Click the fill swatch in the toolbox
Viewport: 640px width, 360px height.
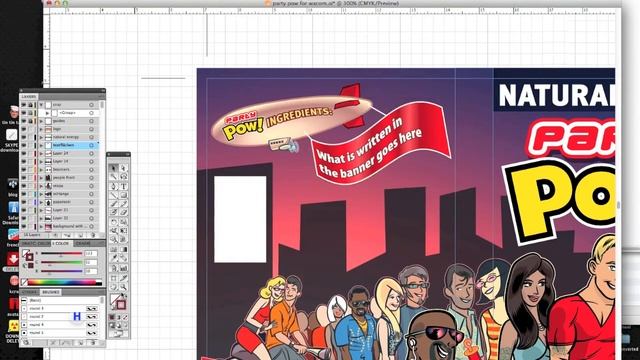[x=115, y=300]
